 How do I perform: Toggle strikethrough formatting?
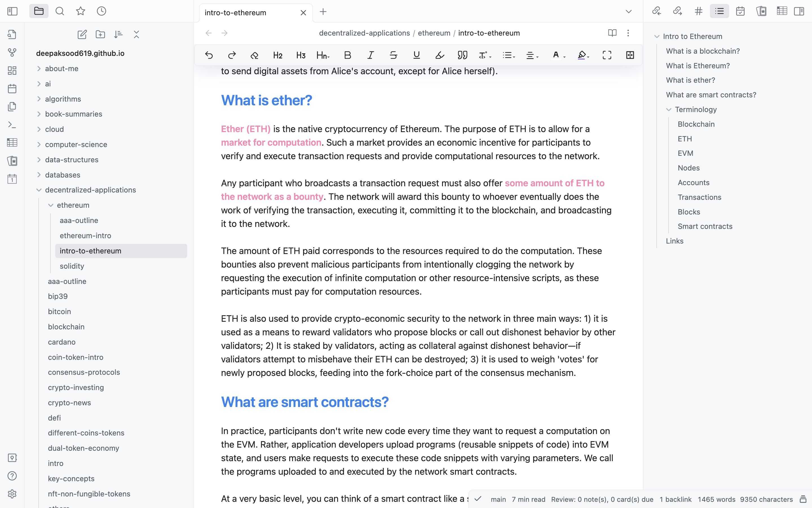[x=394, y=55]
